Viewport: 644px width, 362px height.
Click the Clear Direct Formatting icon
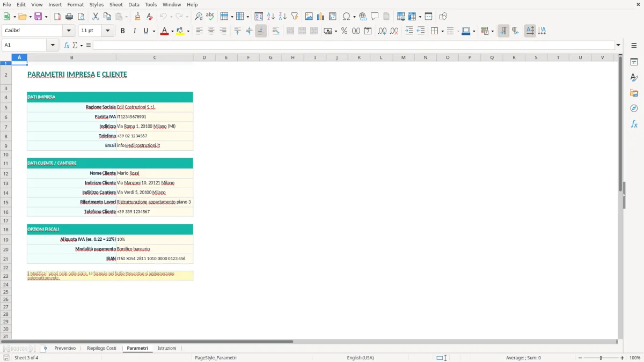pos(150,17)
